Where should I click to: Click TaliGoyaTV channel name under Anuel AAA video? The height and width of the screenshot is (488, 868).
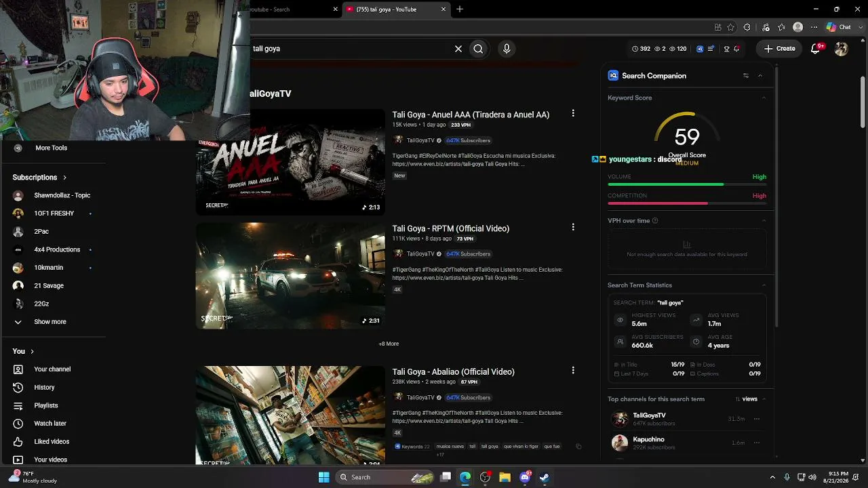(420, 140)
